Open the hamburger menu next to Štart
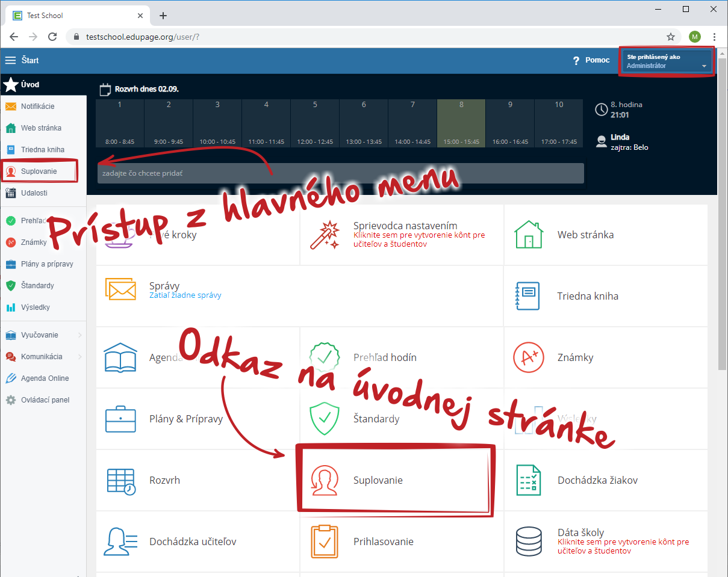Screen dimensions: 728x577 (10, 60)
